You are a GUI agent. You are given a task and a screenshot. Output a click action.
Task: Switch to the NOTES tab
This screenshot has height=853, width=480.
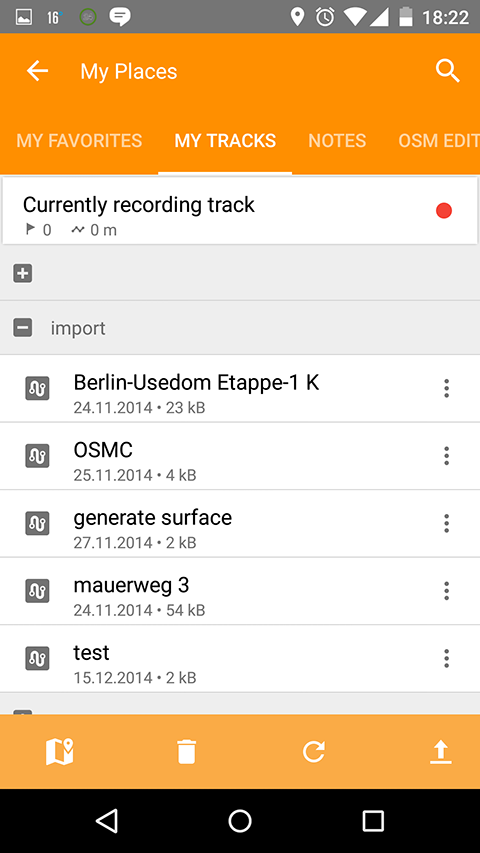coord(337,141)
